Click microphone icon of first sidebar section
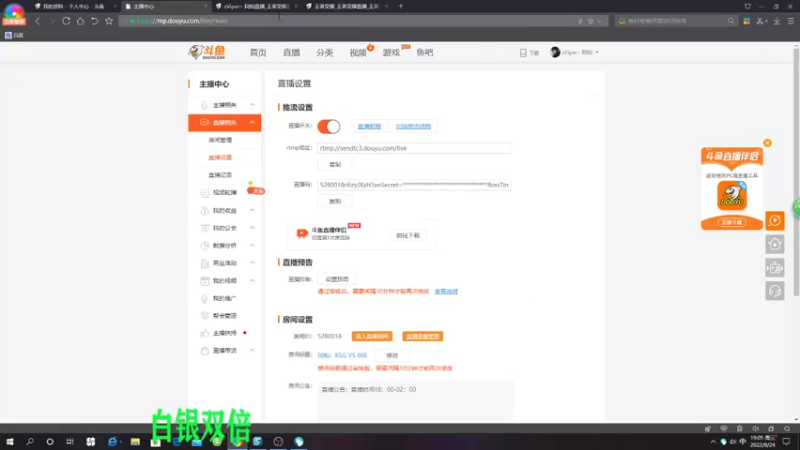Screen dimensions: 800x450 tap(205, 105)
